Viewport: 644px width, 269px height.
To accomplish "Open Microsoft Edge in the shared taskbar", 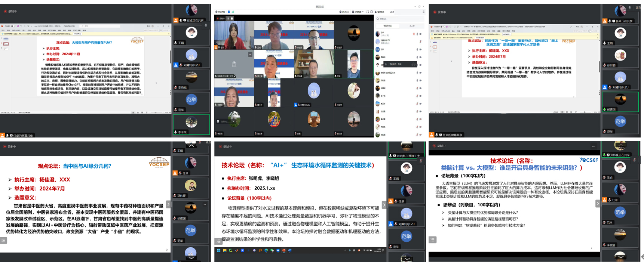I will pyautogui.click(x=266, y=250).
